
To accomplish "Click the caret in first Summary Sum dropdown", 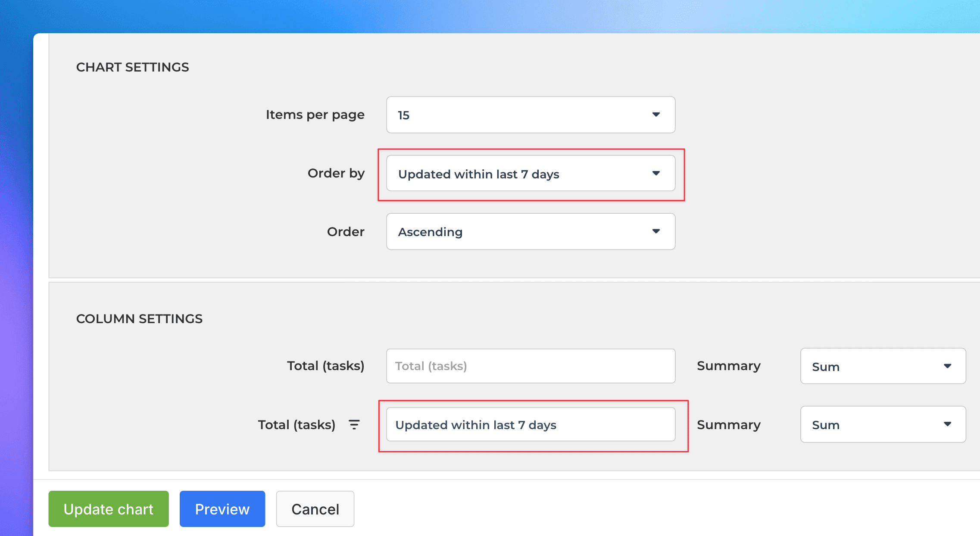I will tap(947, 366).
